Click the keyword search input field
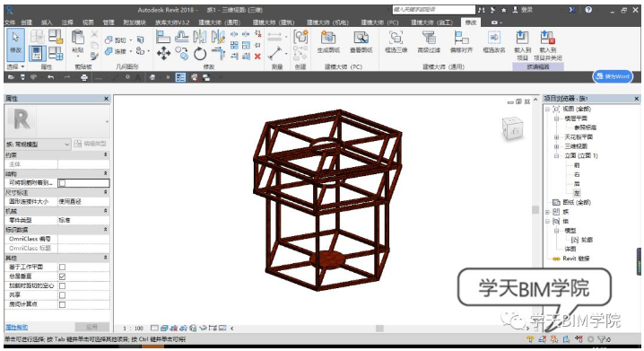Viewport: 644px width, 351px height. (433, 10)
